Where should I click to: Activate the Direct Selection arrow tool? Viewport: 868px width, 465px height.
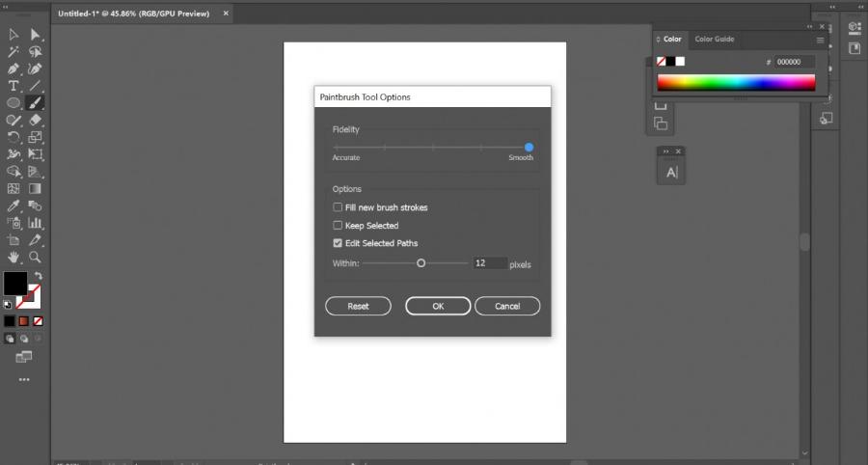click(x=35, y=34)
